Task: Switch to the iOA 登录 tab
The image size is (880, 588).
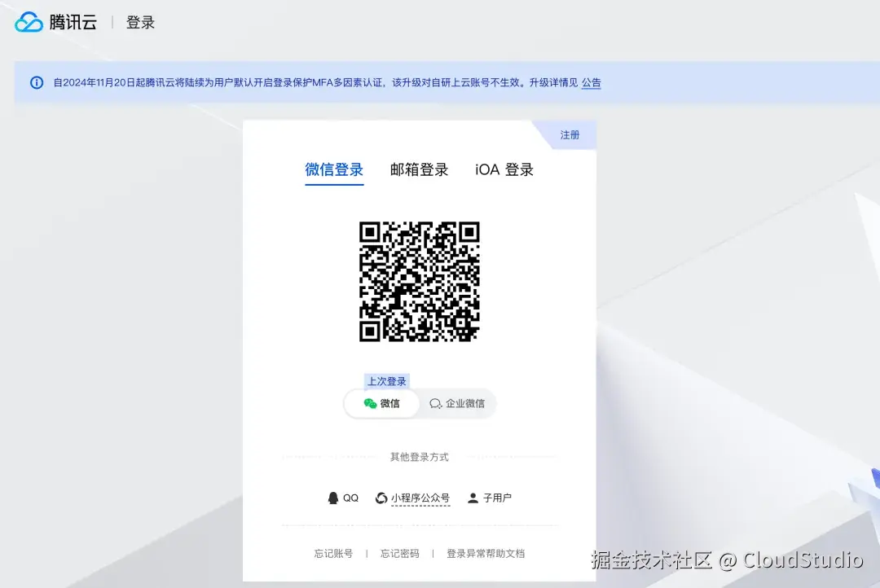Action: [503, 169]
